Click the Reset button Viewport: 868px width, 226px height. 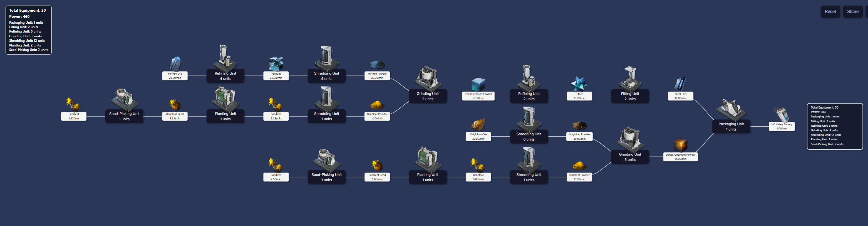830,11
